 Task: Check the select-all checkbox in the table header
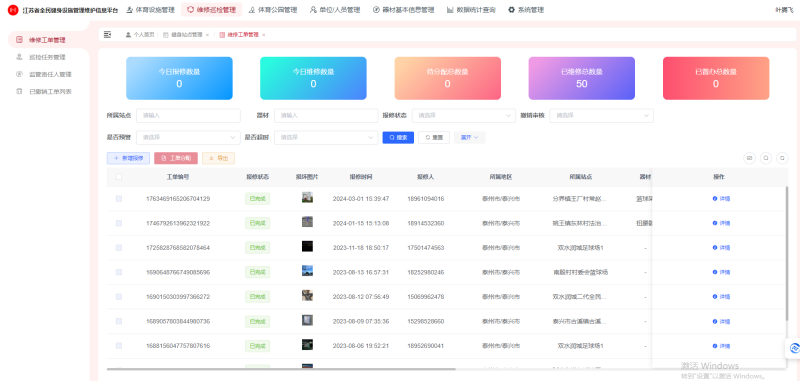tap(119, 177)
